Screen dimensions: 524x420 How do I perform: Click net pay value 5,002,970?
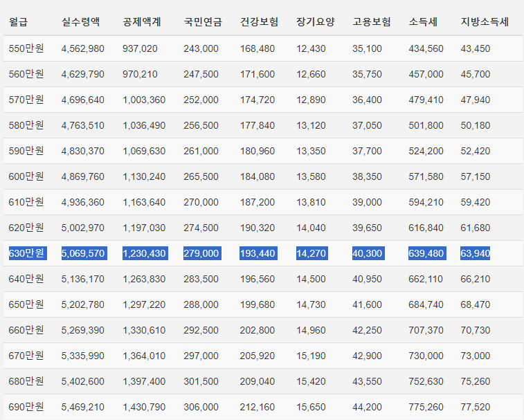83,228
